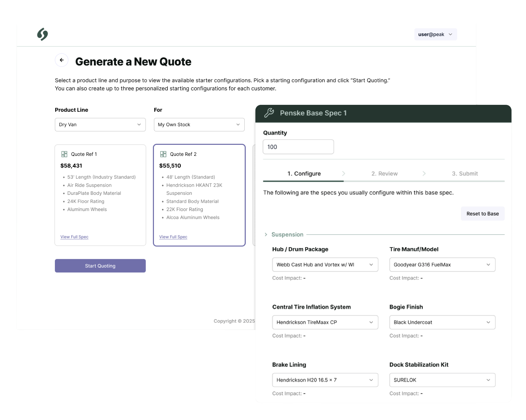Open the Bogie Finish dropdown
This screenshot has width=526, height=420.
442,322
